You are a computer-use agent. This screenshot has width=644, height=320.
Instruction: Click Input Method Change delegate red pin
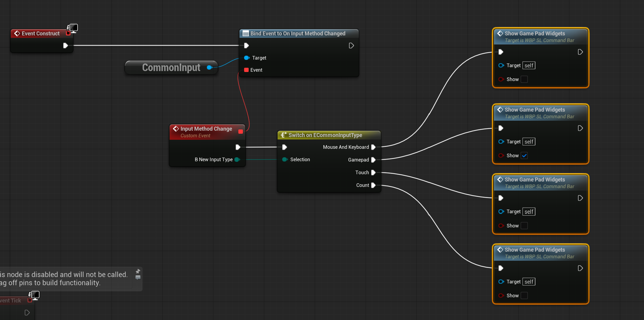[240, 132]
